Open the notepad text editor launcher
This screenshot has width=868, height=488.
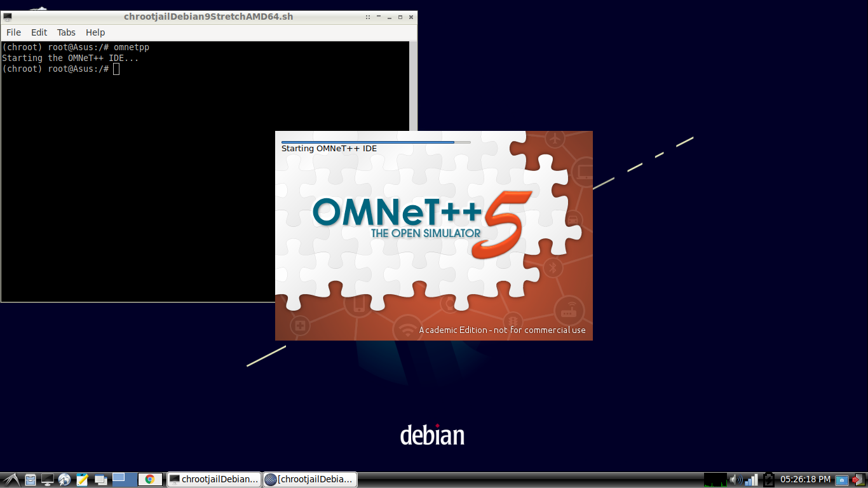coord(82,480)
